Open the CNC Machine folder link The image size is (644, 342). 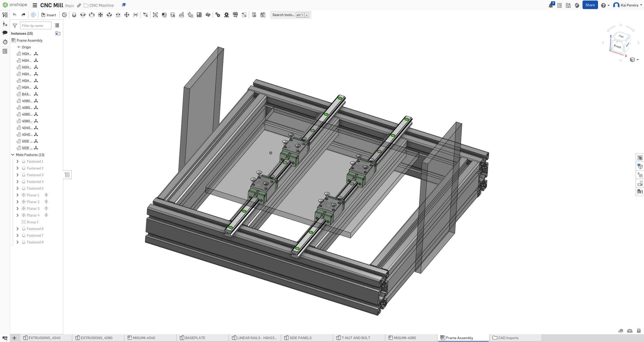click(99, 5)
